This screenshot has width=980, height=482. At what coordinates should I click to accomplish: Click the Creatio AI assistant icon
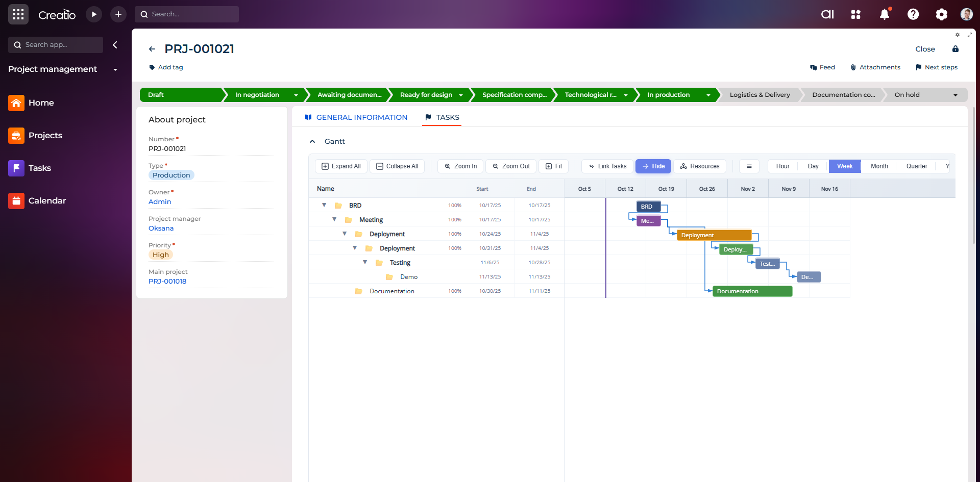click(x=827, y=14)
